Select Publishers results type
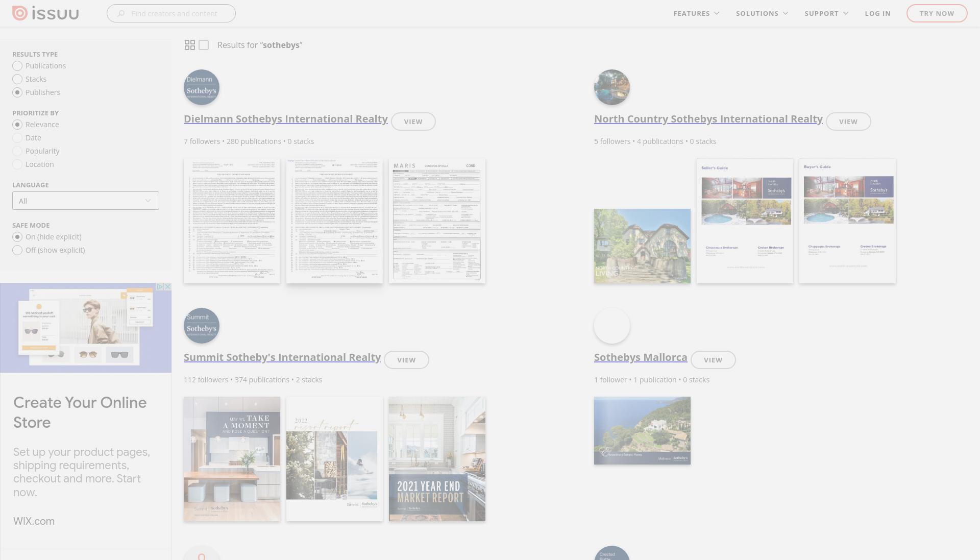This screenshot has height=560, width=980. (17, 92)
